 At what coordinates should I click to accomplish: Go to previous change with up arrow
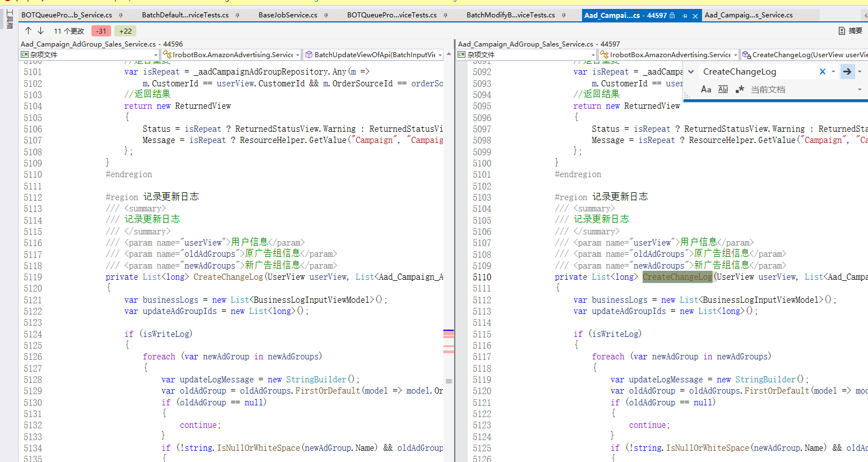(x=29, y=31)
